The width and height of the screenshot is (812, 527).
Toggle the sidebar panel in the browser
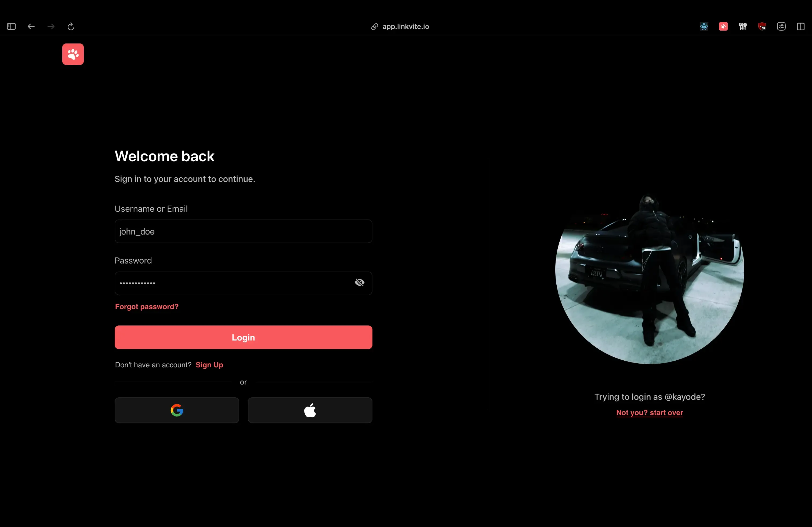point(11,26)
